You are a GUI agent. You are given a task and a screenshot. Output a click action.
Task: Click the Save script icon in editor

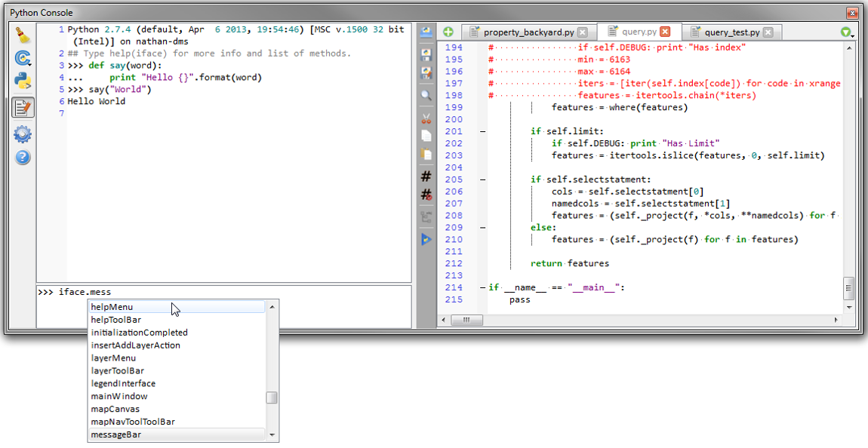(x=426, y=54)
